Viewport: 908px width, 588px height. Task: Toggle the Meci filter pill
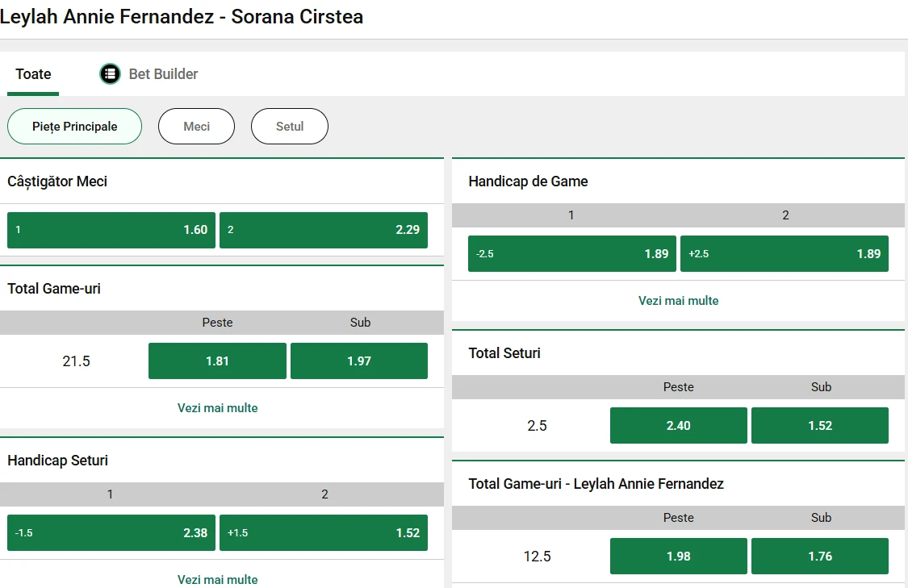(x=196, y=127)
